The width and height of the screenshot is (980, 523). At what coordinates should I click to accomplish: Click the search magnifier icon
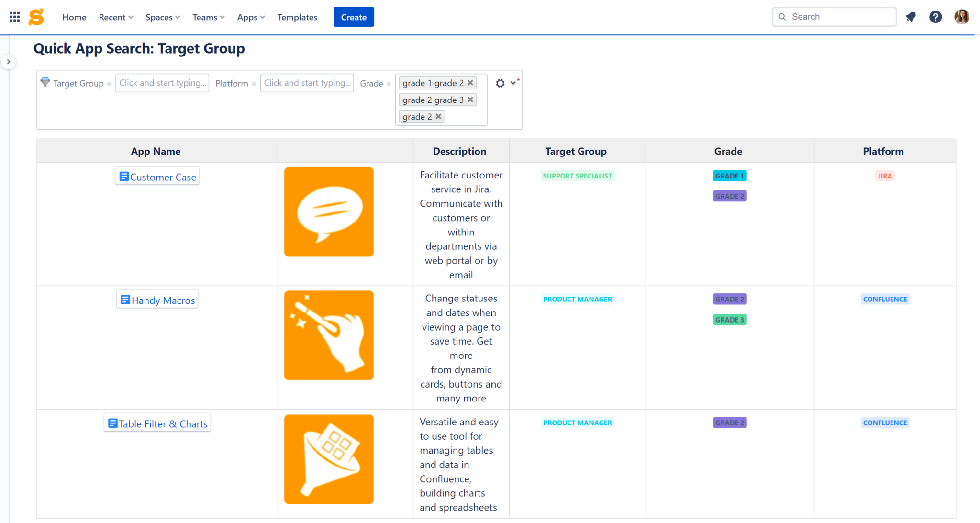[783, 16]
